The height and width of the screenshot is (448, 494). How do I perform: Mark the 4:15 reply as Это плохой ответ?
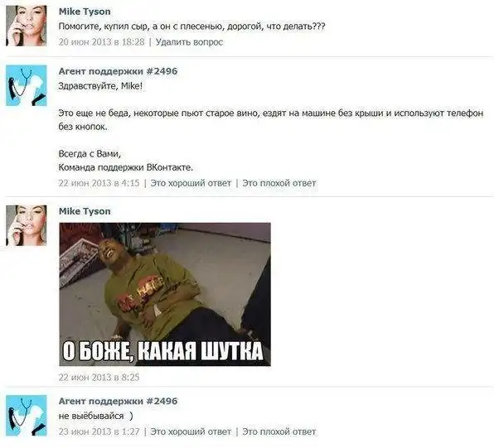point(278,183)
